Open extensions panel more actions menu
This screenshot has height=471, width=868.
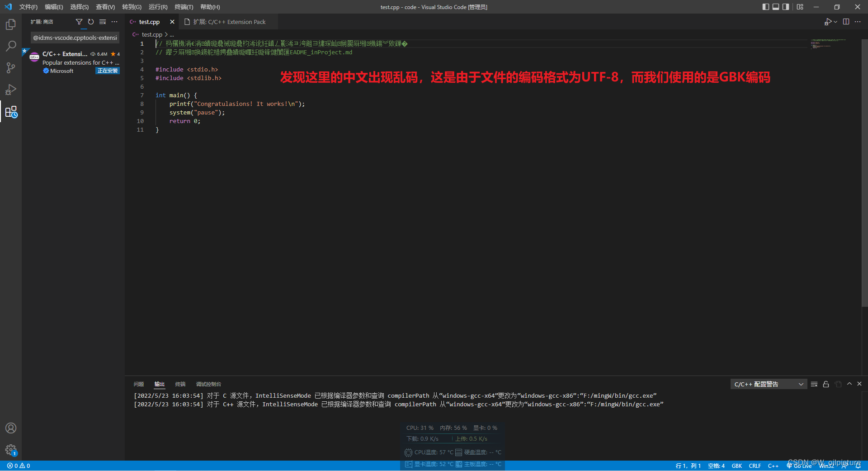point(114,22)
